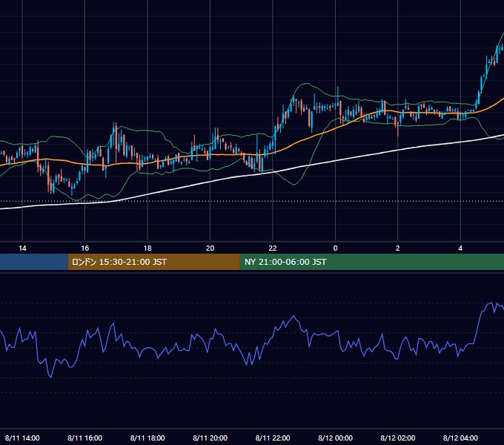Click the date label 8/12 00:00
Image resolution: width=504 pixels, height=445 pixels.
pos(335,438)
